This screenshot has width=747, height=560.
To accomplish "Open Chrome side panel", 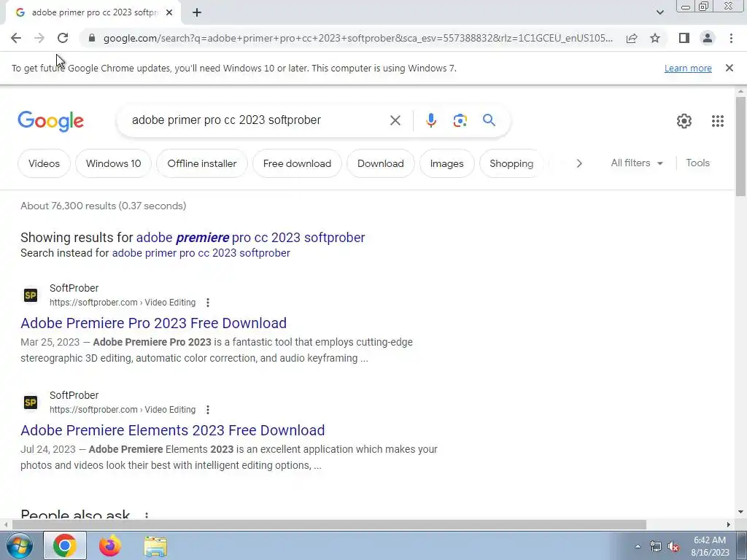I will (684, 38).
